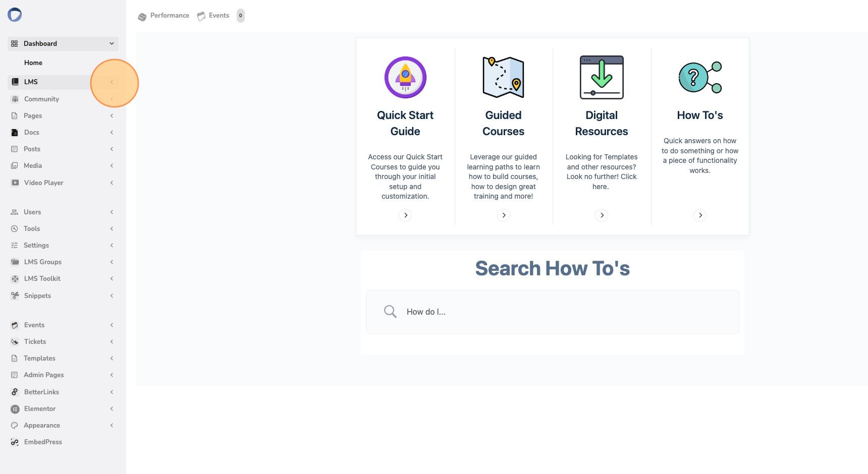Image resolution: width=868 pixels, height=474 pixels.
Task: Open the Events top bar item
Action: (213, 16)
